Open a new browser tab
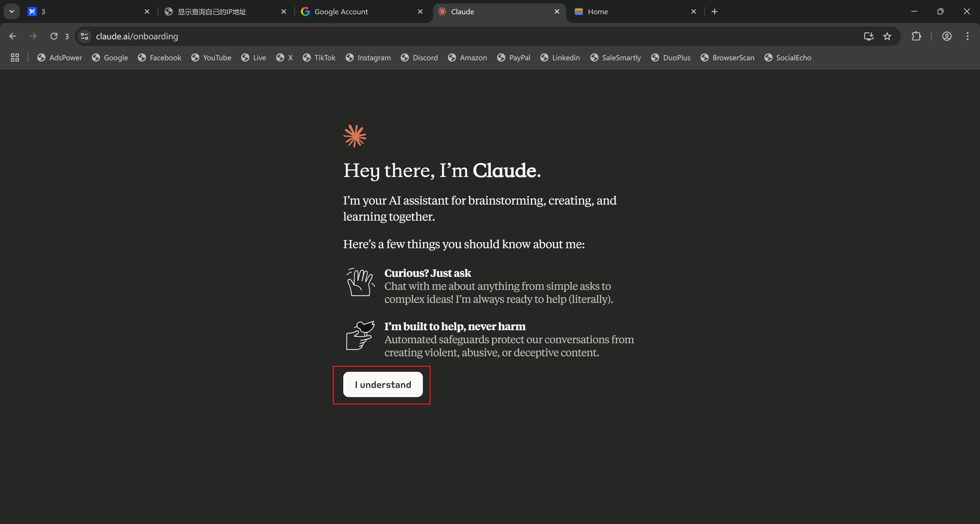 [715, 11]
